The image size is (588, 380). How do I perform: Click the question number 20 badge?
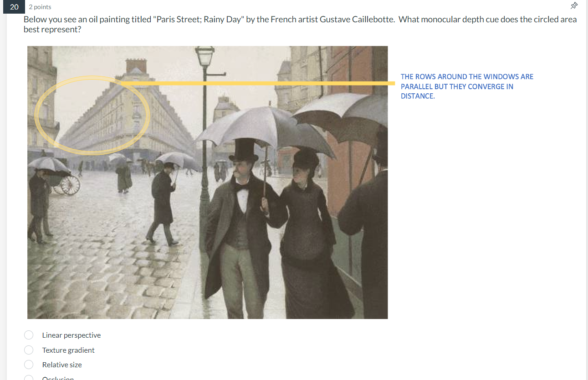click(15, 6)
